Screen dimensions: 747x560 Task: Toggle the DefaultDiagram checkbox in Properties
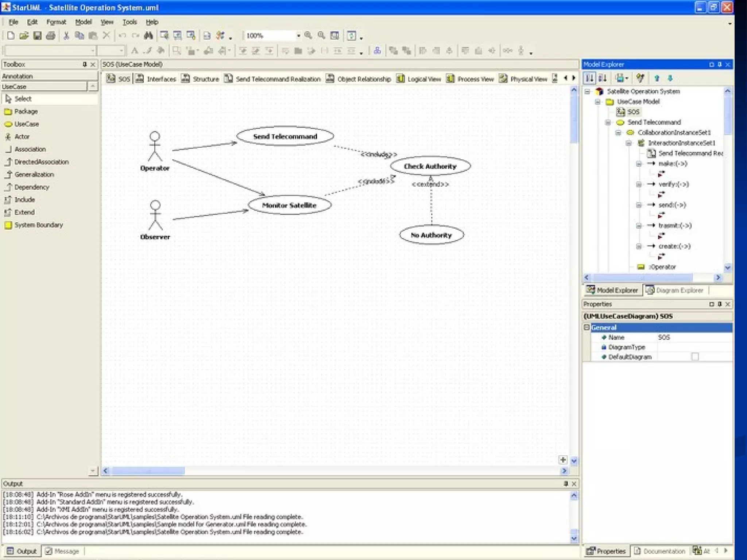point(695,357)
